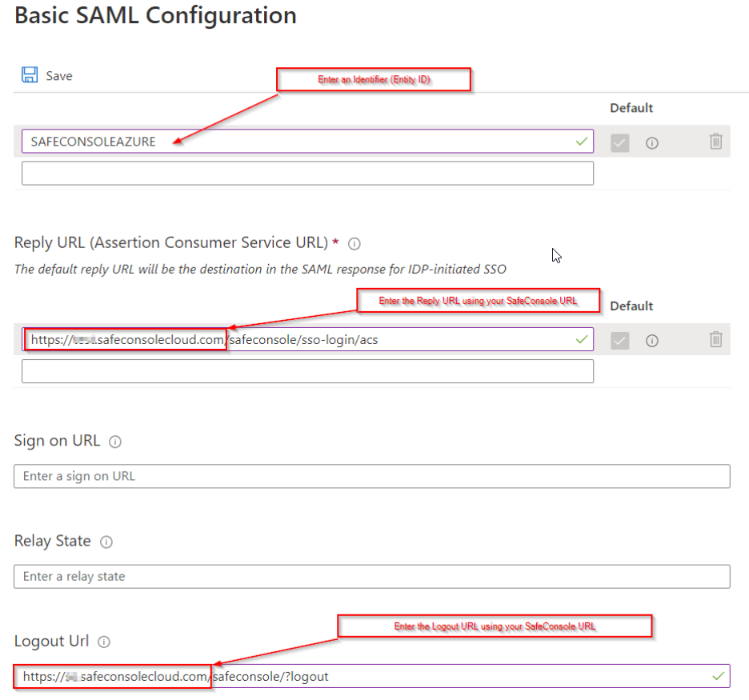Image resolution: width=749 pixels, height=700 pixels.
Task: Click Logout Url field containing ?logout
Action: click(371, 676)
